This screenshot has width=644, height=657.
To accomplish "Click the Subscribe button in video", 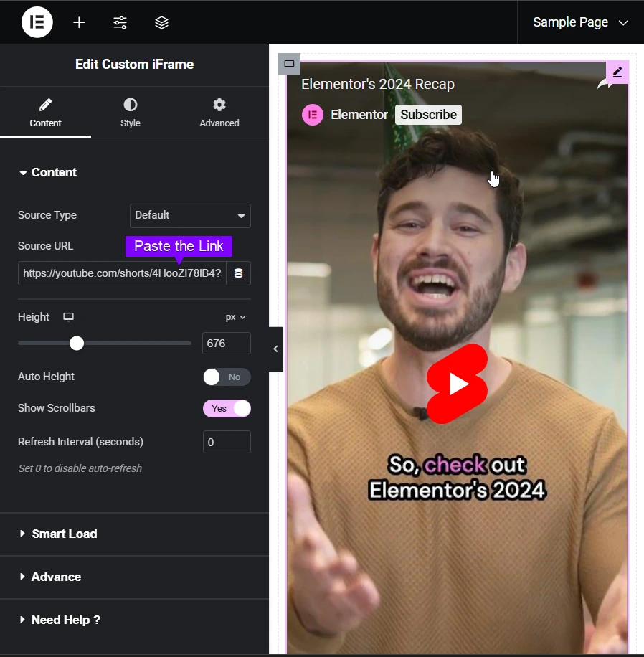I will pyautogui.click(x=428, y=115).
